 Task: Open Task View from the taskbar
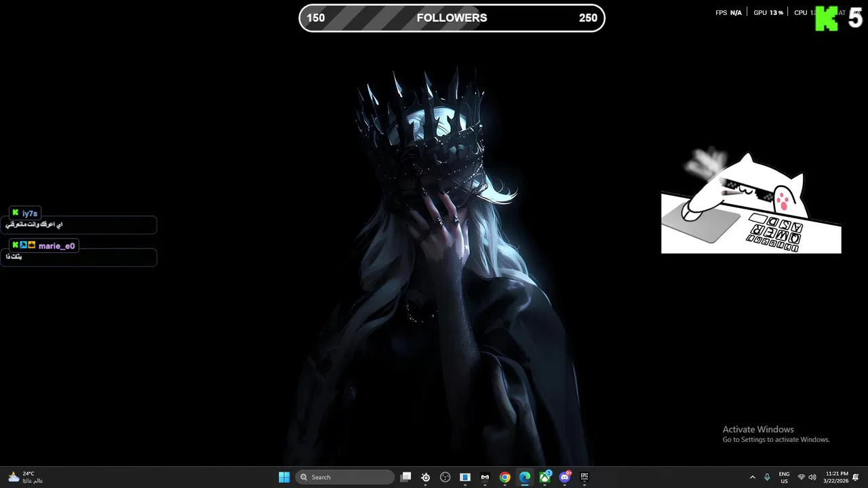[x=406, y=477]
